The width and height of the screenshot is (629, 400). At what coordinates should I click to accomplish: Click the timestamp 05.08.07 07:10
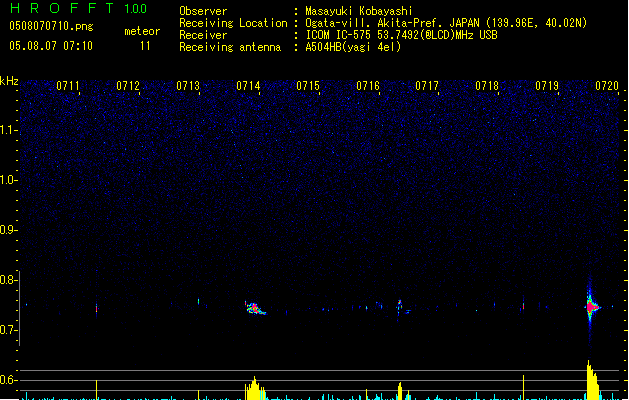tap(51, 46)
